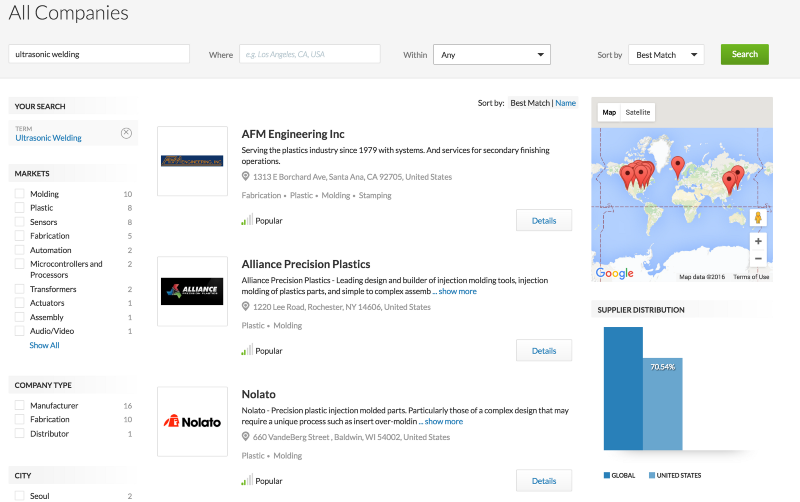This screenshot has width=800, height=502.
Task: Open Alliance Precision Plastics title link
Action: [306, 264]
